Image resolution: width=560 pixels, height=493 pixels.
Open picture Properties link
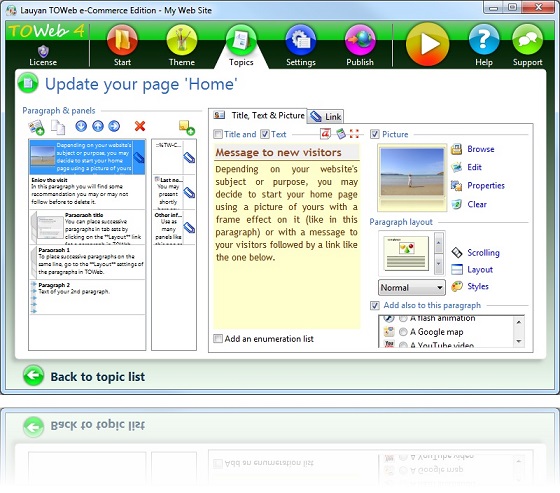click(486, 185)
